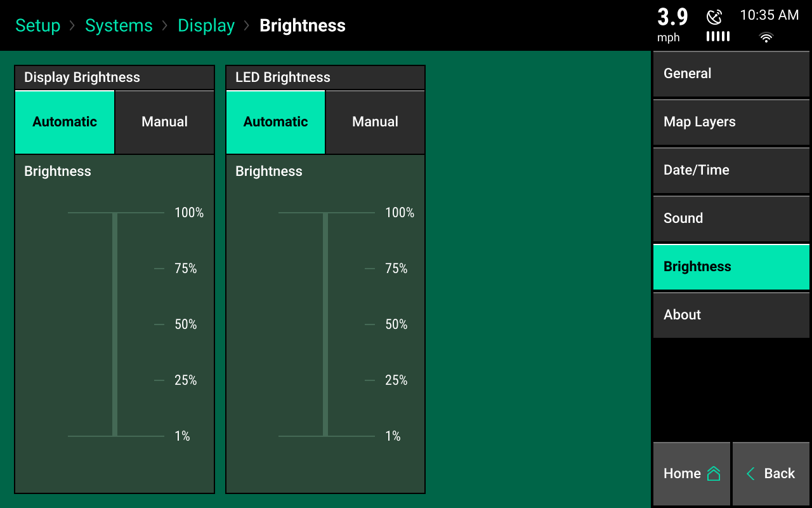Click the 3.9 mph speed readout
This screenshot has width=812, height=508.
coord(672,24)
